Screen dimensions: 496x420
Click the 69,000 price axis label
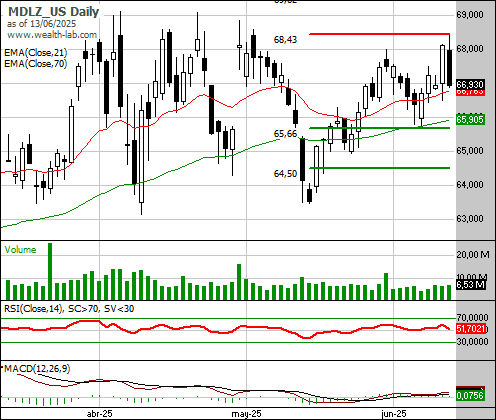470,15
